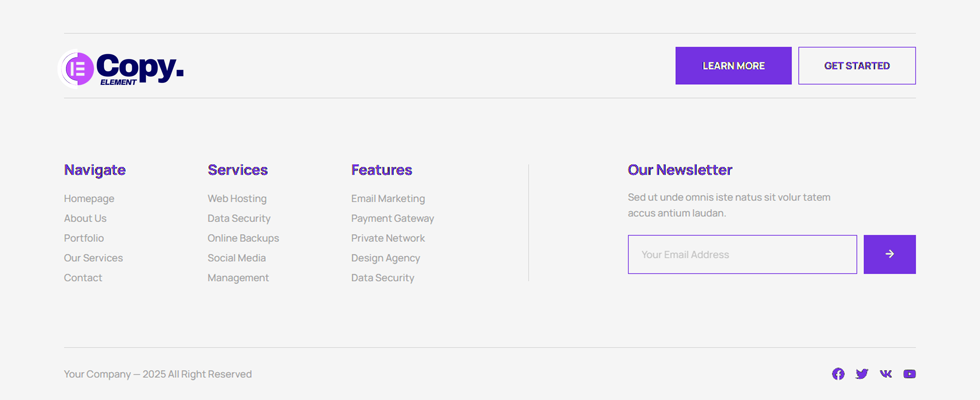Screen dimensions: 980x400
Task: Focus the Your Email Address field
Action: (x=742, y=254)
